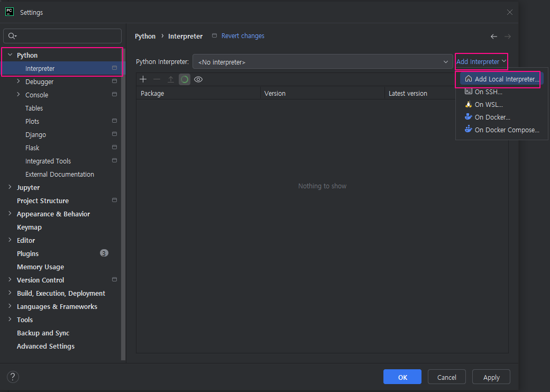The width and height of the screenshot is (550, 392).
Task: Select External Documentation settings page
Action: tap(60, 174)
